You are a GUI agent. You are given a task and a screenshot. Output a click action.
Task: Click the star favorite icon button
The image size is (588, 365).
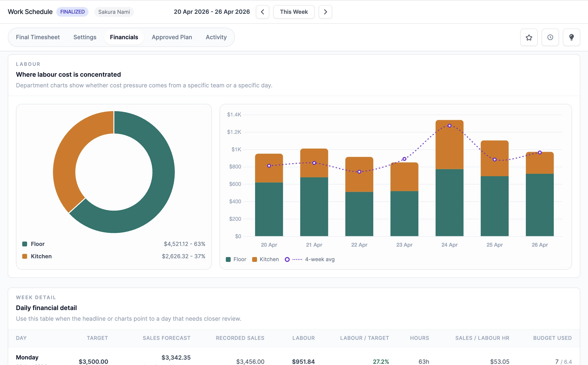click(x=529, y=37)
